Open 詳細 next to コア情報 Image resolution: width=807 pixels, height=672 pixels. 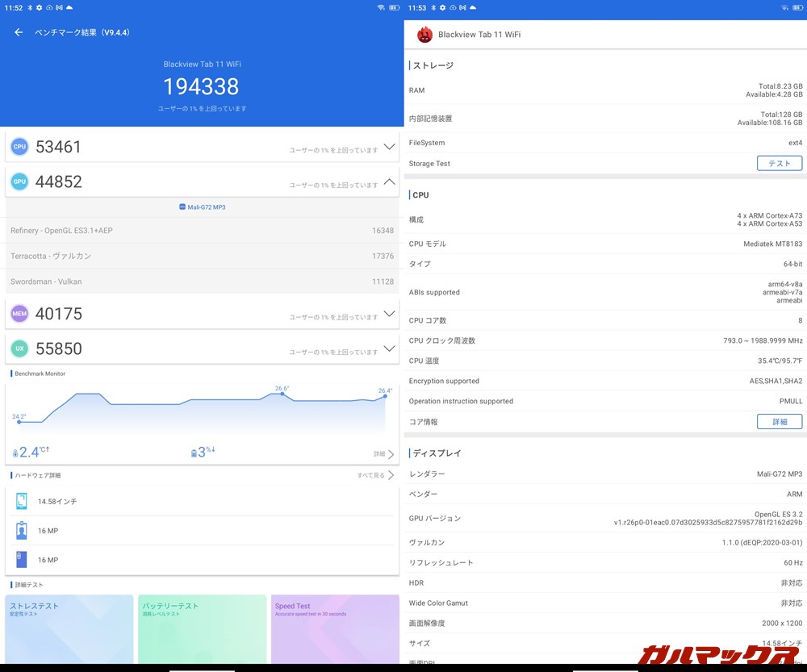(x=779, y=421)
